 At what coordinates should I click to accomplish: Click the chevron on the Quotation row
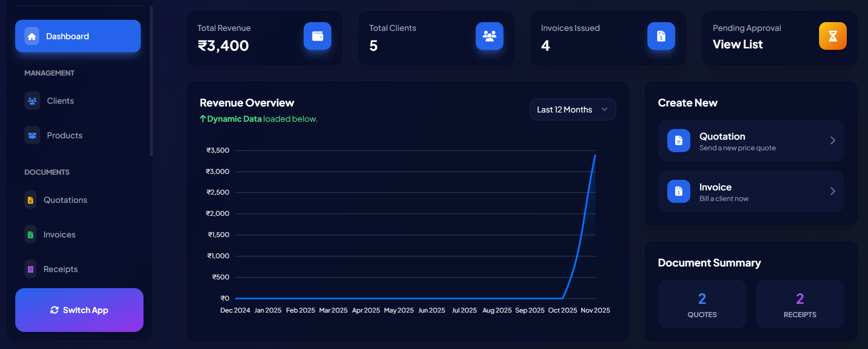click(833, 141)
